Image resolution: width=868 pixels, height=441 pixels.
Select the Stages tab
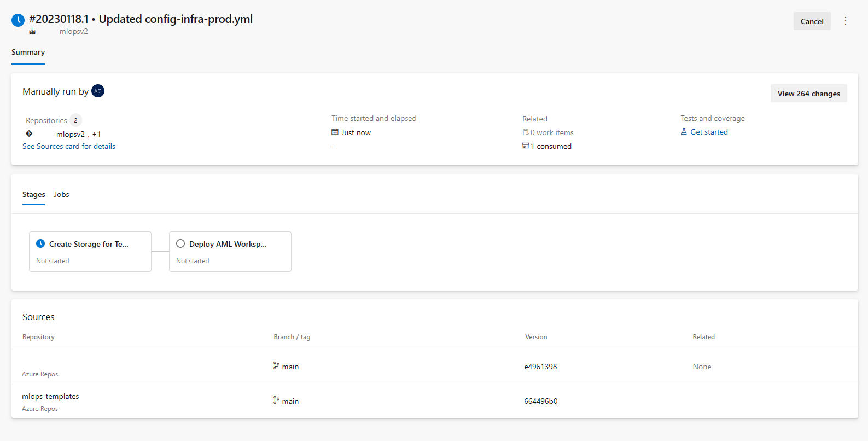click(x=33, y=194)
